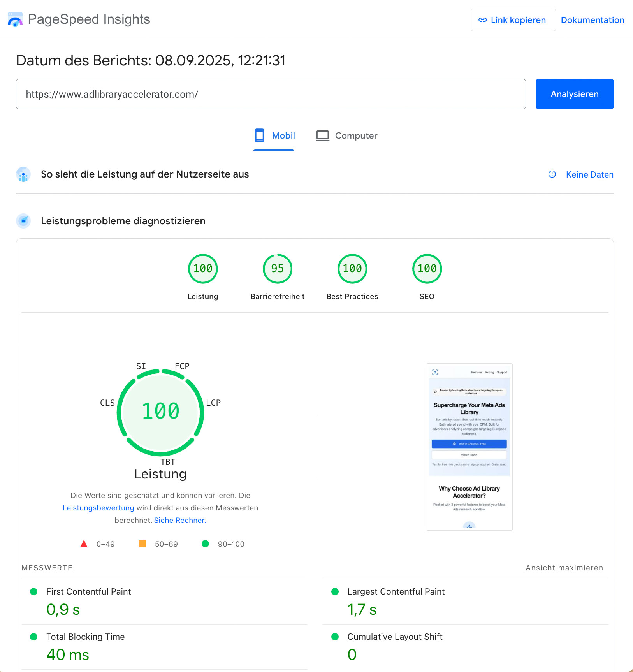Click the 0,9 s value
The image size is (633, 672).
[x=63, y=609]
